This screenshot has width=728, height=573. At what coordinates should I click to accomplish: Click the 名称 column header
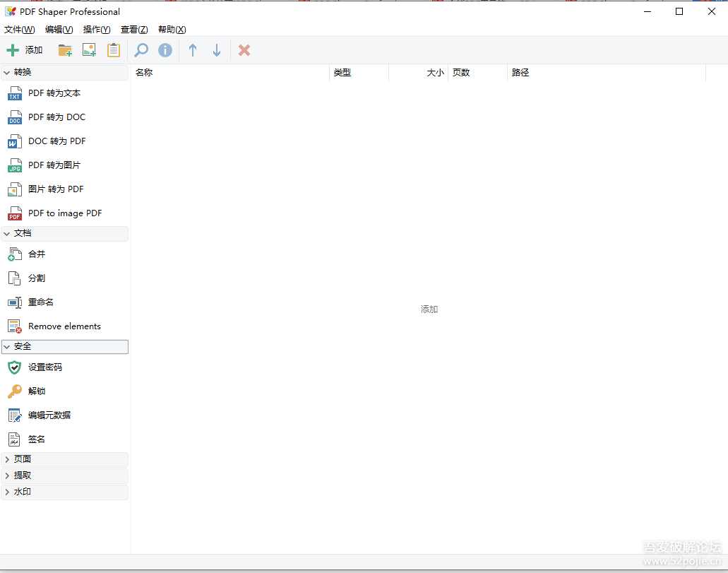coord(144,72)
